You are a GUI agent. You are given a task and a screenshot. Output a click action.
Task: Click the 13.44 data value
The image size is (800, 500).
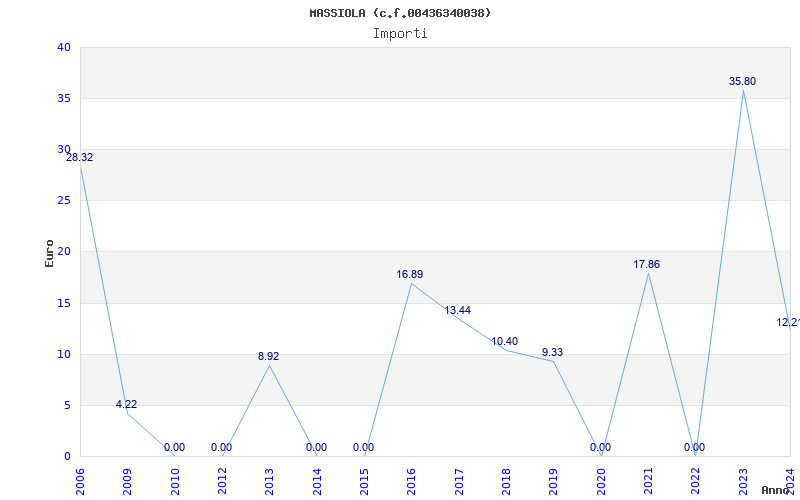click(x=458, y=311)
